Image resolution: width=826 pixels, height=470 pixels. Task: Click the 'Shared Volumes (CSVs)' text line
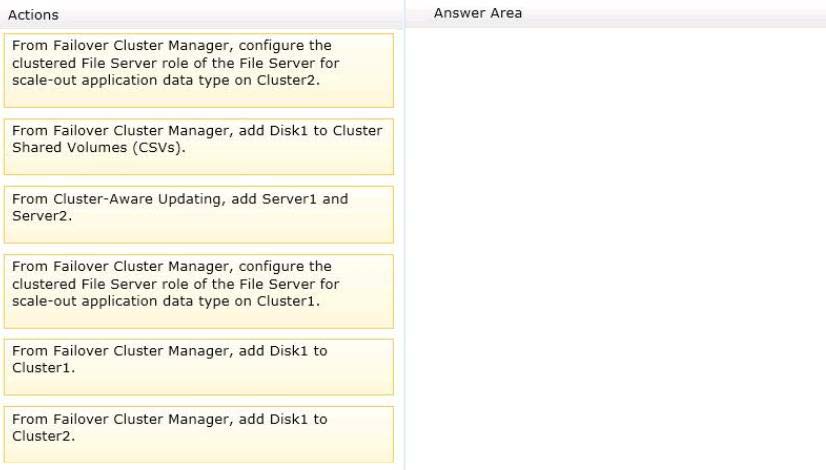[x=99, y=148]
